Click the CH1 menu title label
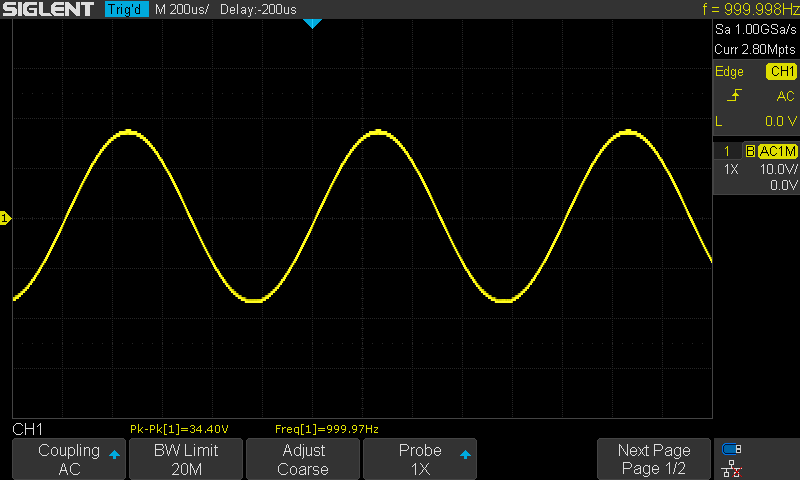This screenshot has height=480, width=800. pyautogui.click(x=28, y=429)
